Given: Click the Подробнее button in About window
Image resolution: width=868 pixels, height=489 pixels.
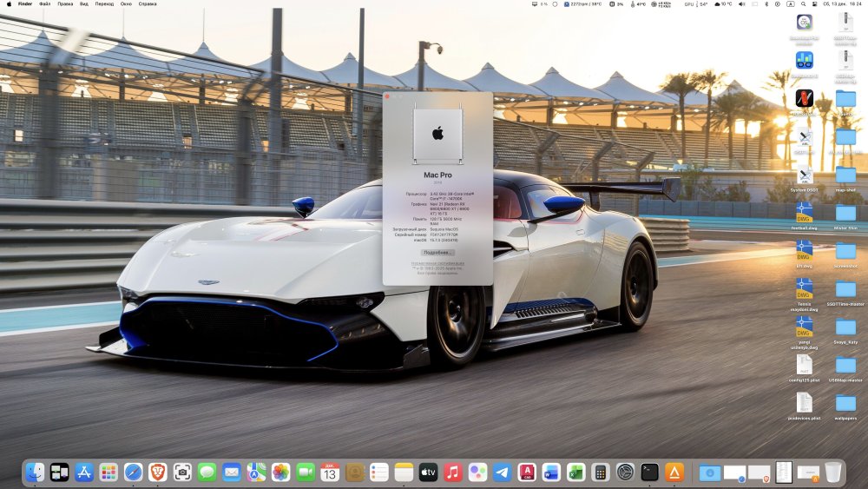Looking at the screenshot, I should 437,253.
